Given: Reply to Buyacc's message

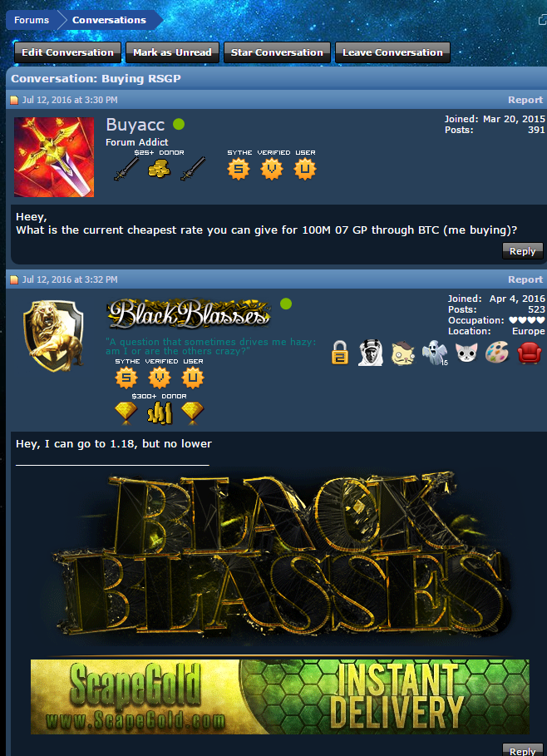Looking at the screenshot, I should pyautogui.click(x=522, y=250).
